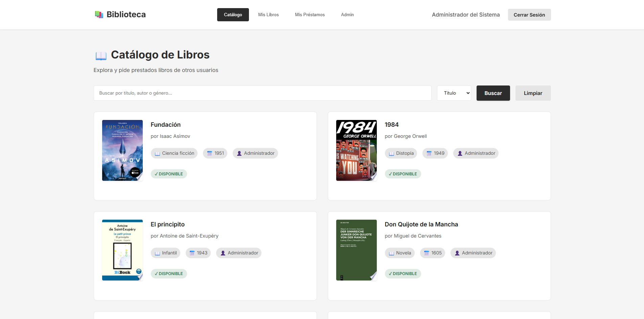Click the open book emoji beside the catalog heading
644x319 pixels.
[x=101, y=55]
